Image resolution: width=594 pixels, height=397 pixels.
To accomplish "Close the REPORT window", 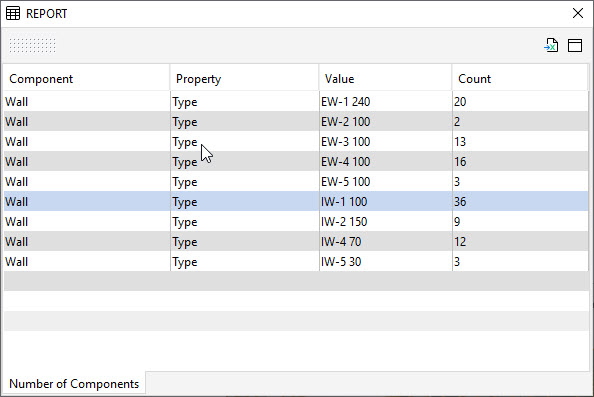I will 578,13.
